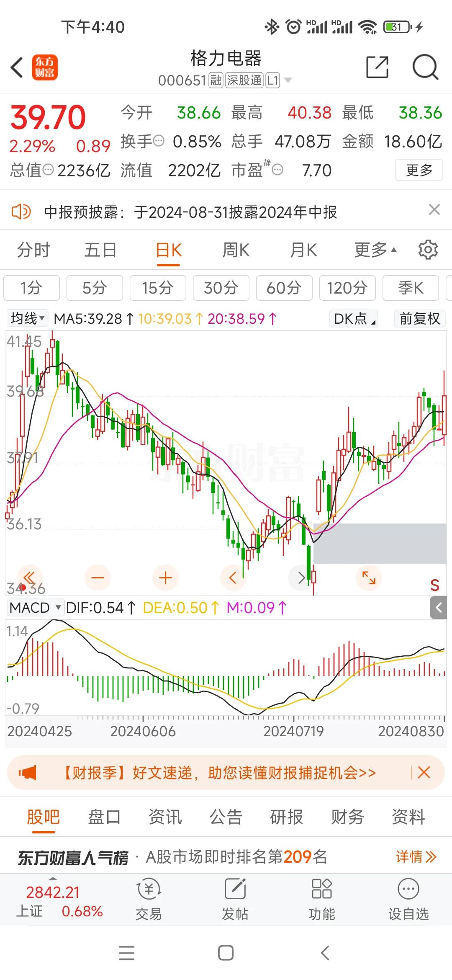Switch to 分时 chart tab

33,250
